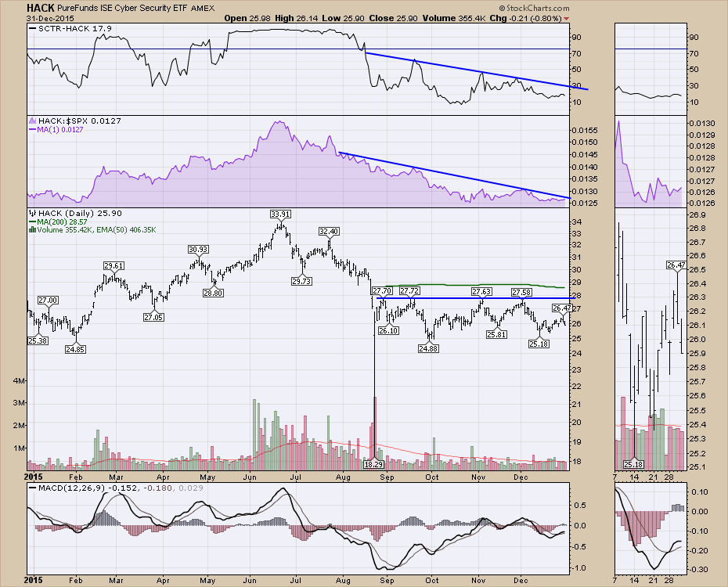This screenshot has height=587, width=728.
Task: Click the 4M volume axis label
Action: 19,381
